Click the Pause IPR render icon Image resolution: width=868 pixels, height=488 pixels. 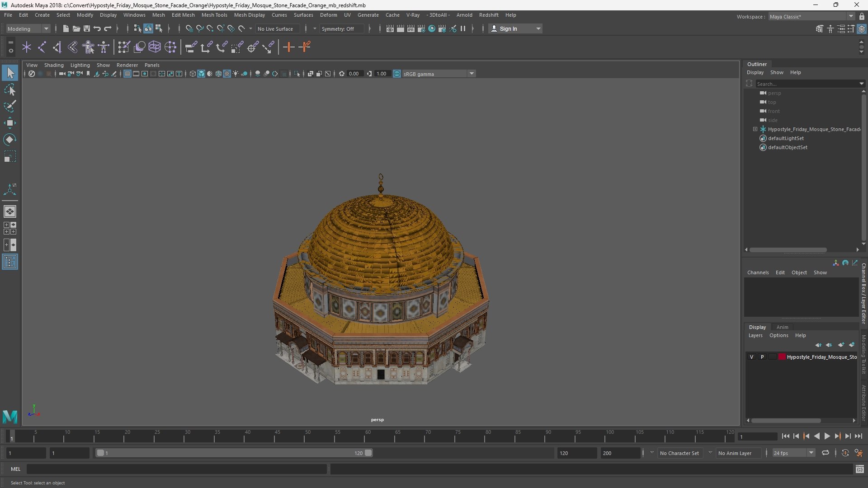(463, 28)
